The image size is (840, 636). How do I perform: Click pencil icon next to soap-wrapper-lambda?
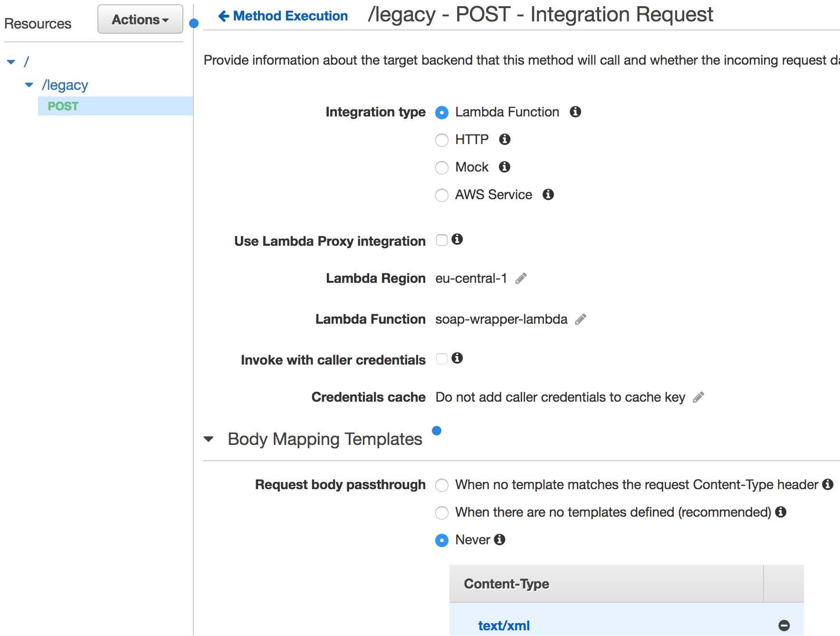(580, 319)
